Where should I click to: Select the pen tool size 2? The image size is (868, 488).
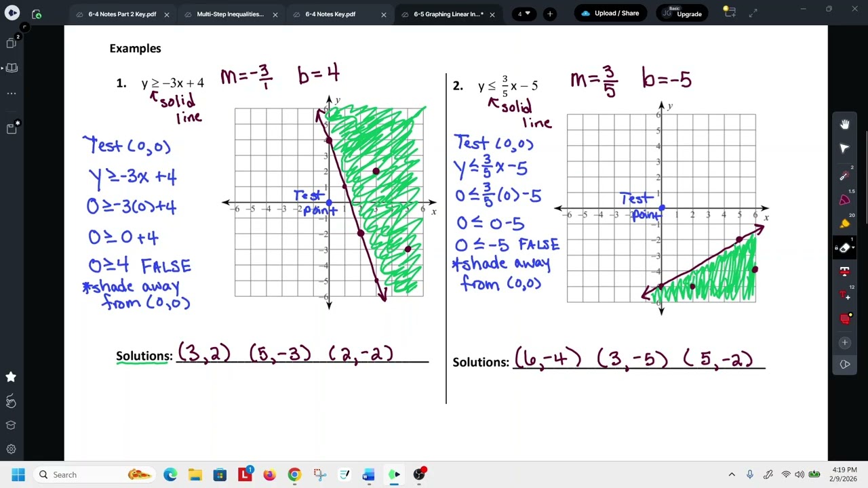845,175
